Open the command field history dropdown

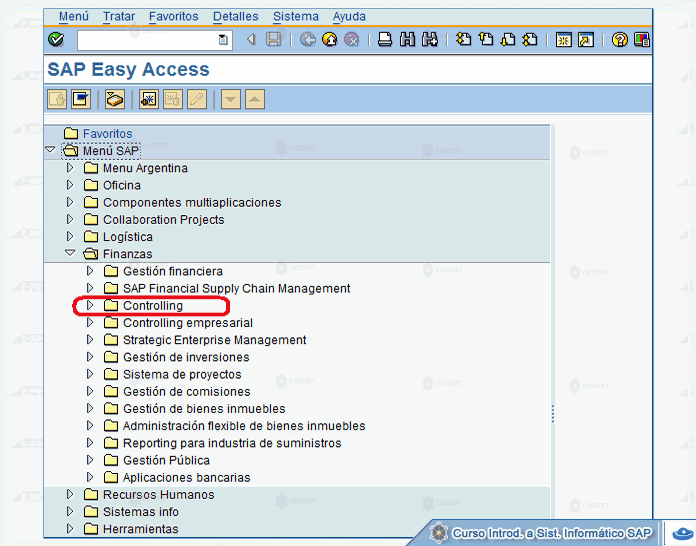click(223, 40)
